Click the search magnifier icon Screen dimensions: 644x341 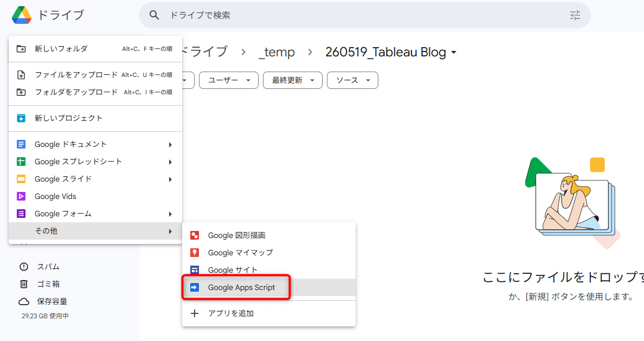[154, 15]
